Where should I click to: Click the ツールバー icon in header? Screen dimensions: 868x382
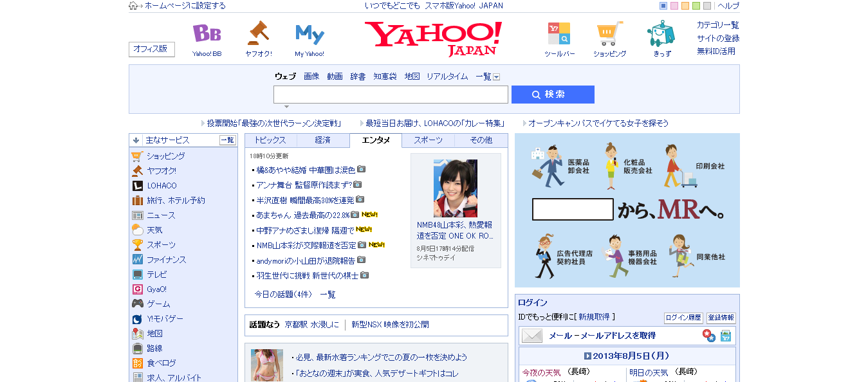click(x=559, y=33)
